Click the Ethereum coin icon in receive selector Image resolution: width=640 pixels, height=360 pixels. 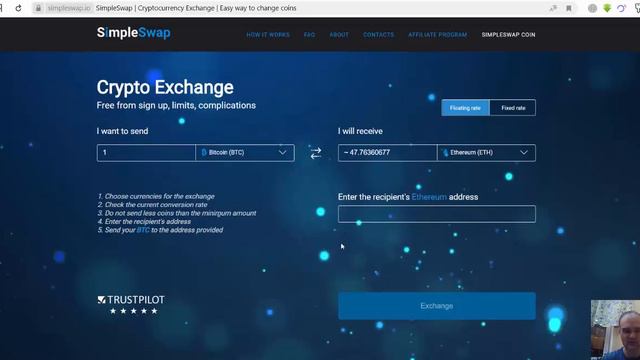pos(445,153)
